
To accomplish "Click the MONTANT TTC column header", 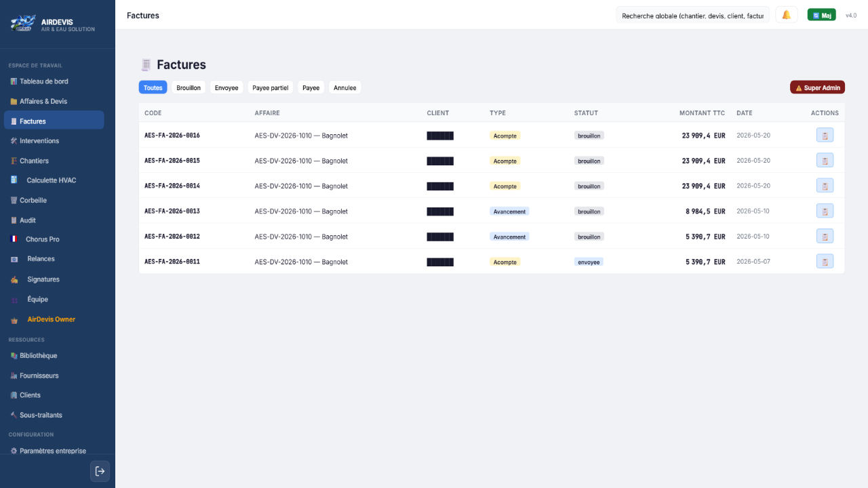I will click(x=702, y=113).
